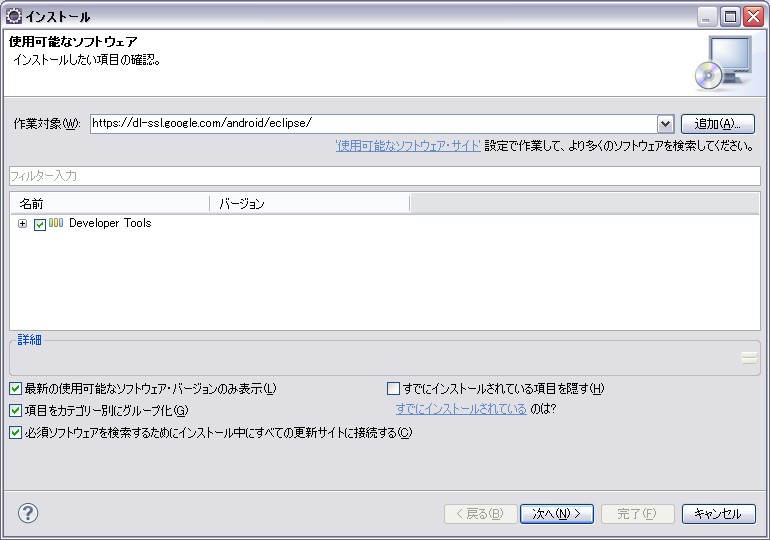Click the バージョン column header
This screenshot has height=540, width=770.
point(310,204)
